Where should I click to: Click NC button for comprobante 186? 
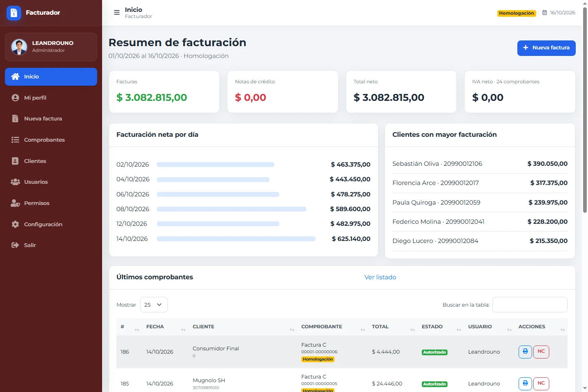click(541, 352)
